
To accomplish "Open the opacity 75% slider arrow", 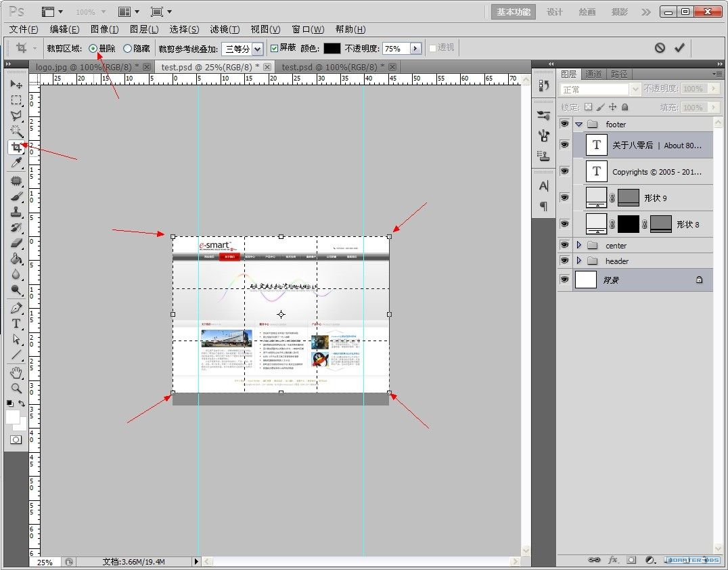I will (x=415, y=48).
